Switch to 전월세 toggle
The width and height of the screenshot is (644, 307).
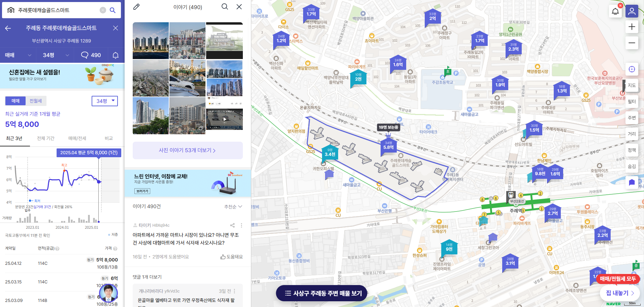pyautogui.click(x=36, y=101)
